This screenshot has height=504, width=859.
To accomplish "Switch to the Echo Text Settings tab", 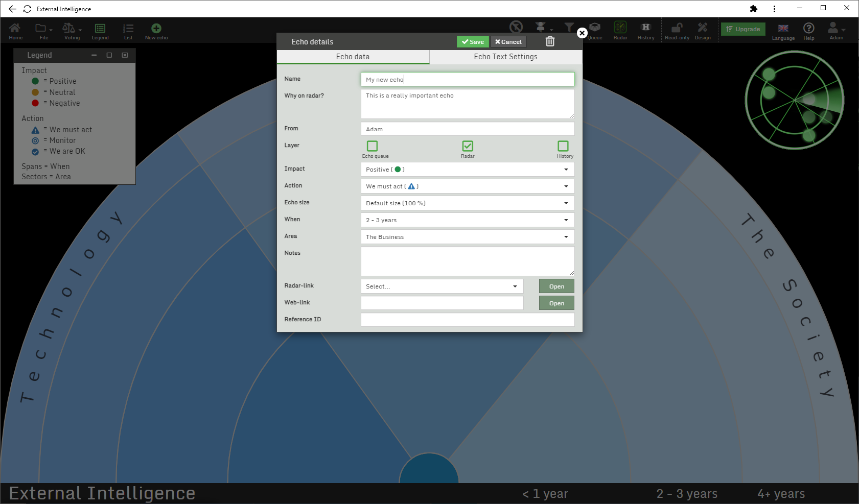I will tap(505, 57).
